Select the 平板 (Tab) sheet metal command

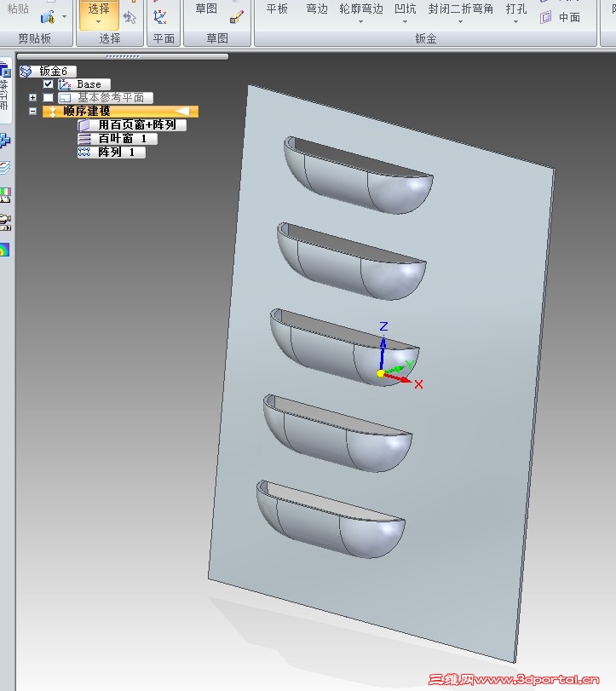click(x=277, y=9)
